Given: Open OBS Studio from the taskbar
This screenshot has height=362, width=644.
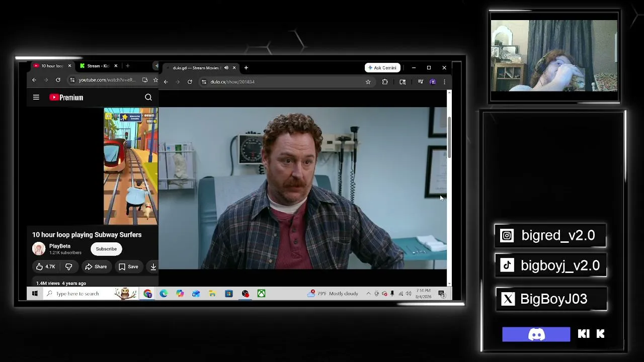Looking at the screenshot, I should pyautogui.click(x=245, y=294).
